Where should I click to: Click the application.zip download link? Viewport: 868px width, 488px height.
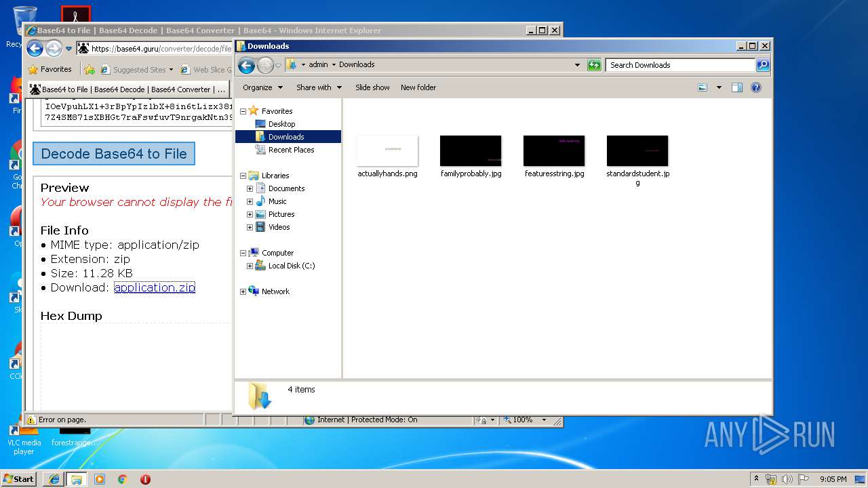coord(155,287)
